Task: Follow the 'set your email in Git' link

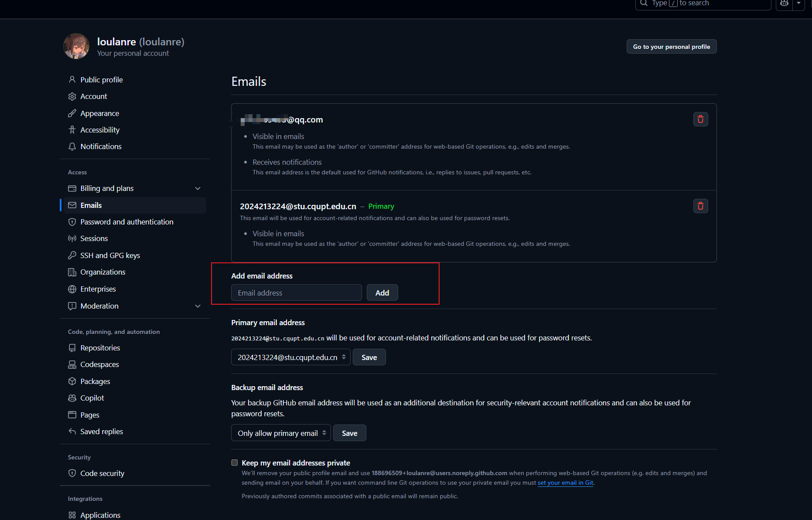Action: coord(565,483)
